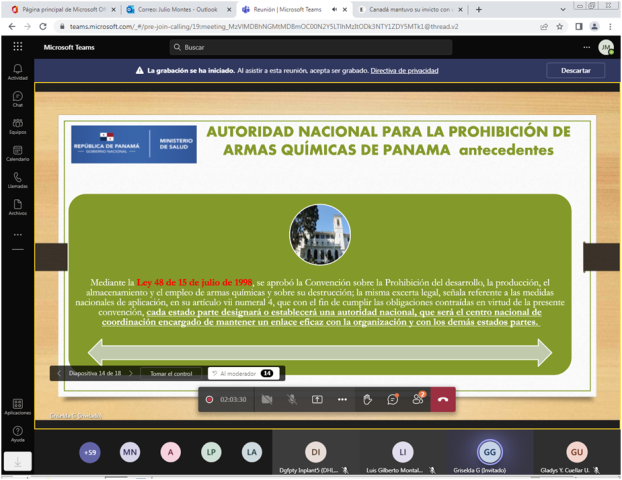The width and height of the screenshot is (622, 480).
Task: Open more actions ellipsis in call toolbar
Action: click(x=342, y=399)
